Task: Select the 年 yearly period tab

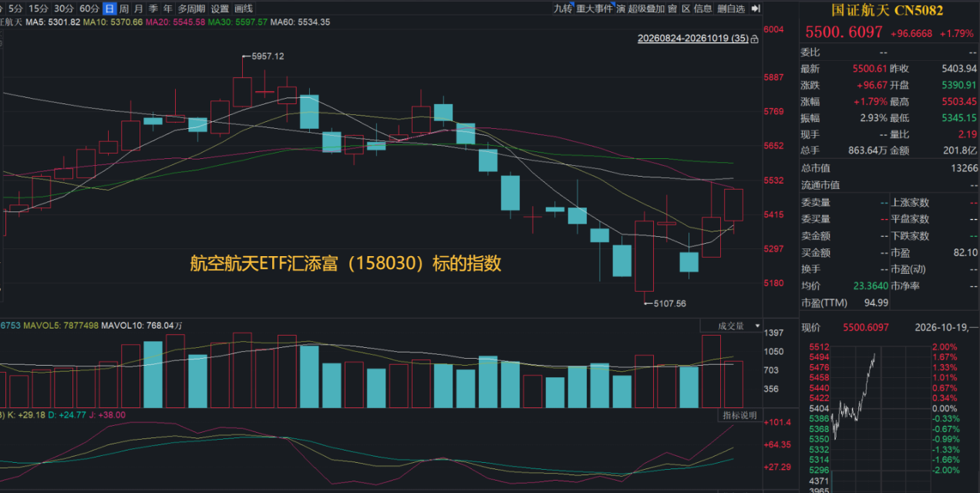Action: [x=167, y=8]
